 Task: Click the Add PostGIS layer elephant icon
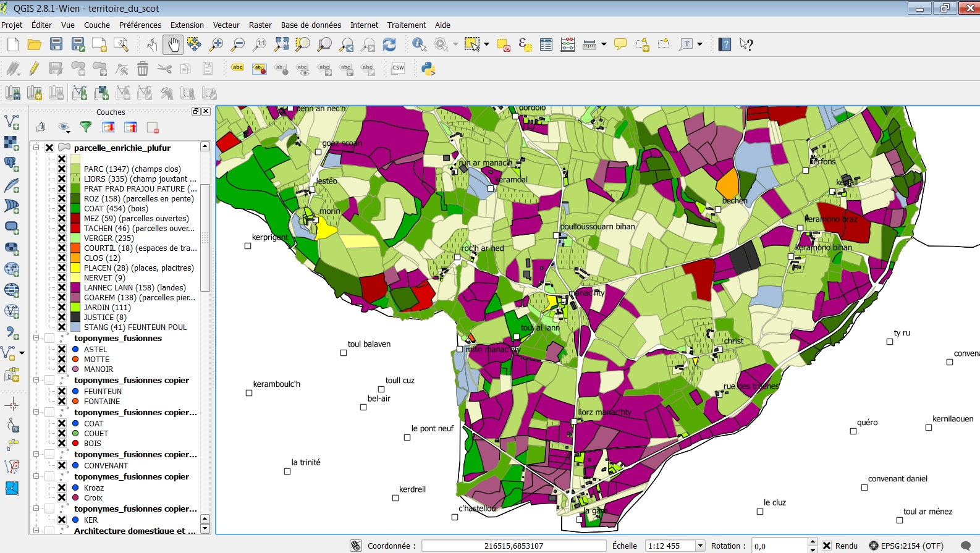pyautogui.click(x=12, y=164)
